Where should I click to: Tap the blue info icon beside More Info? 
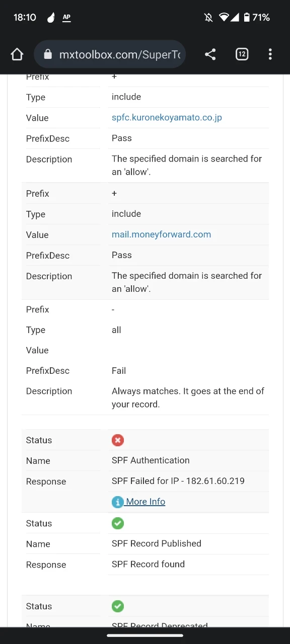coord(117,502)
